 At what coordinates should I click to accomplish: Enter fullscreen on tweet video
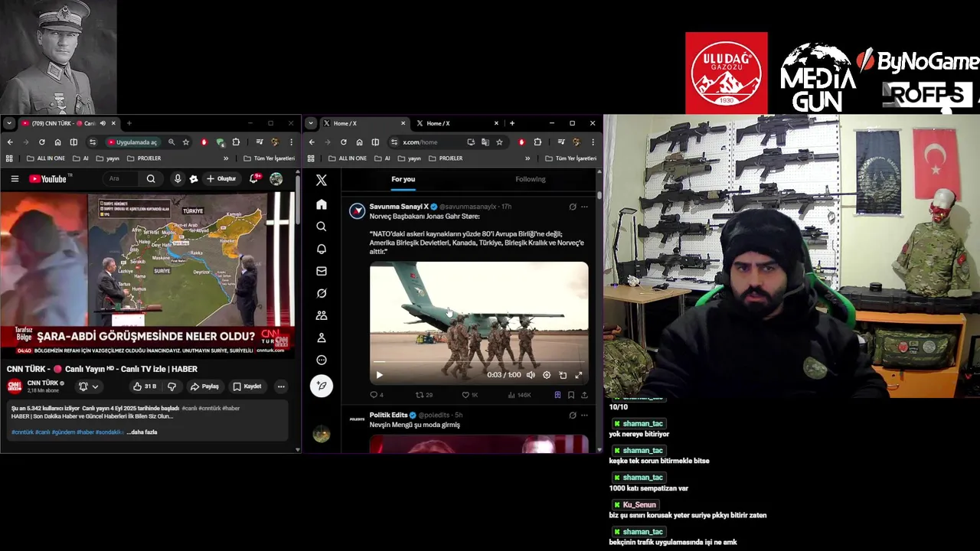point(579,375)
